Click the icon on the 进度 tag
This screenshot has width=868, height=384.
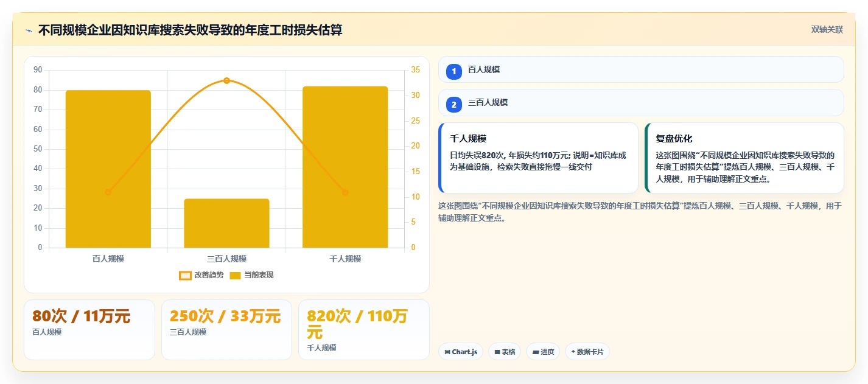tap(536, 352)
